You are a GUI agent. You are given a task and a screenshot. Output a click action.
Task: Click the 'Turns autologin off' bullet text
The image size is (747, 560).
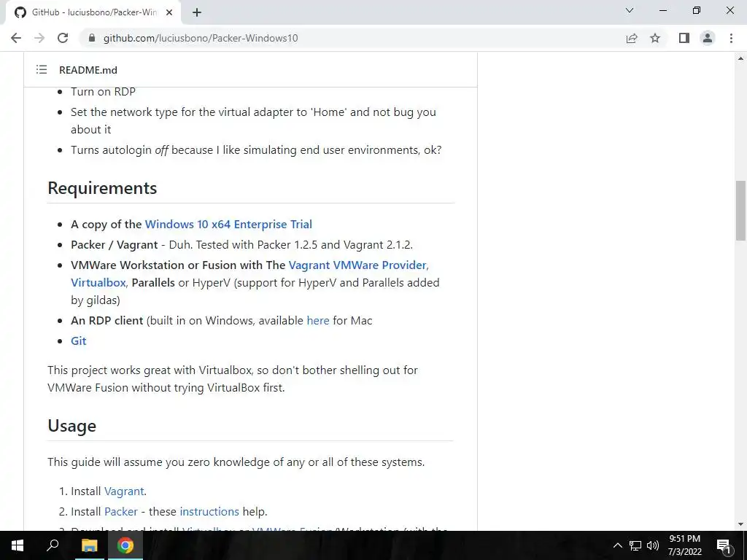(x=256, y=150)
